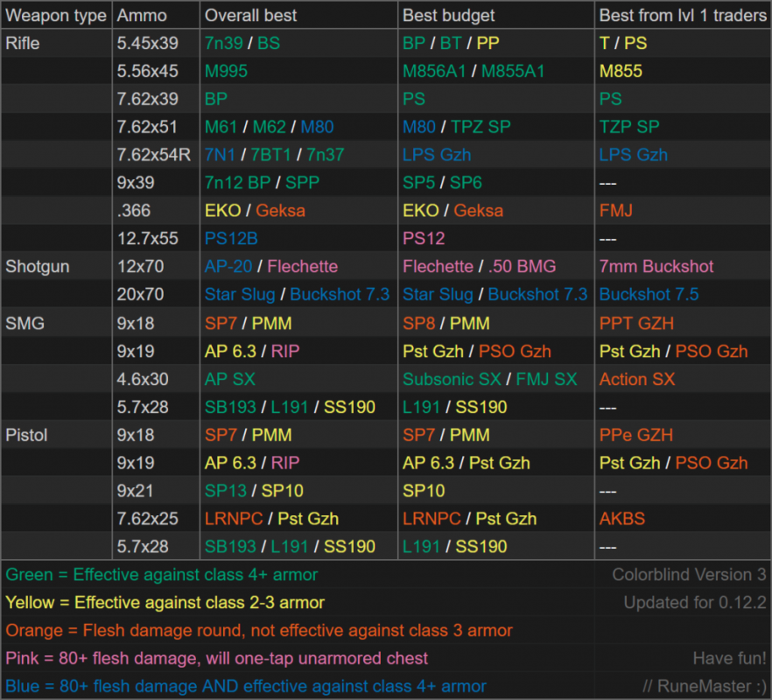The width and height of the screenshot is (772, 700).
Task: Click the Green armor legend line
Action: click(161, 575)
